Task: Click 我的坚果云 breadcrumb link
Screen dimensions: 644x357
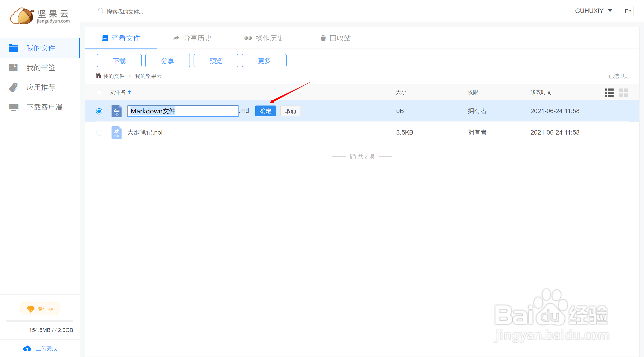Action: click(148, 76)
